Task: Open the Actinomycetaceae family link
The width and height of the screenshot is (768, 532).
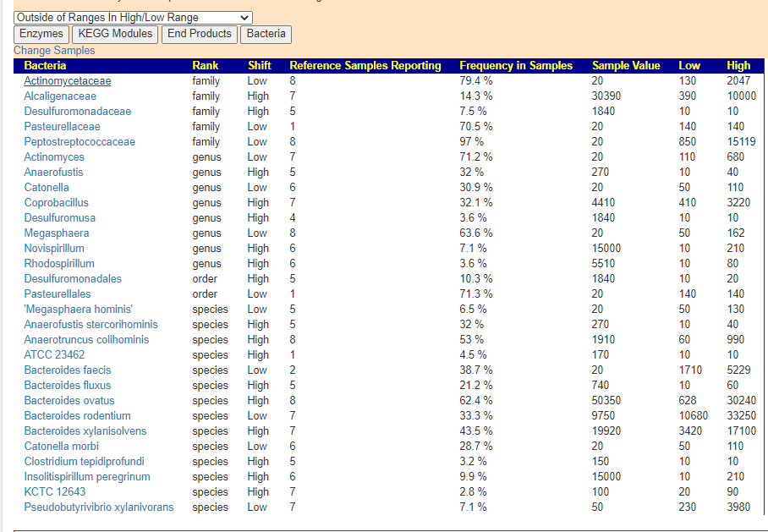Action: pos(67,81)
